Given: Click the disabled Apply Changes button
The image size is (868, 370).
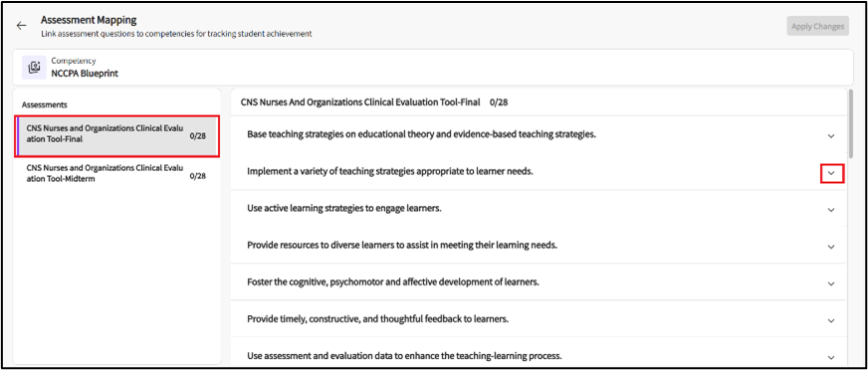Looking at the screenshot, I should pyautogui.click(x=817, y=26).
